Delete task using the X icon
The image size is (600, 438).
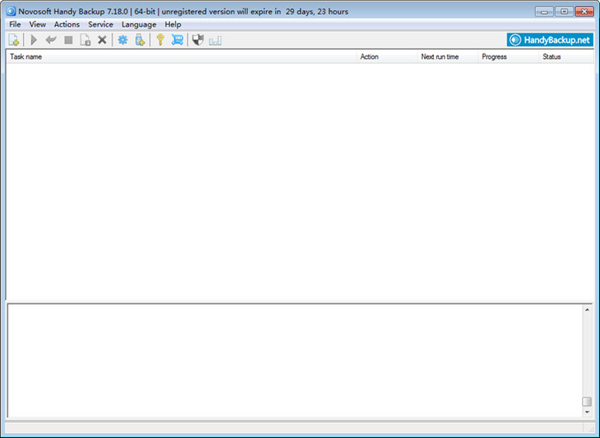click(102, 40)
